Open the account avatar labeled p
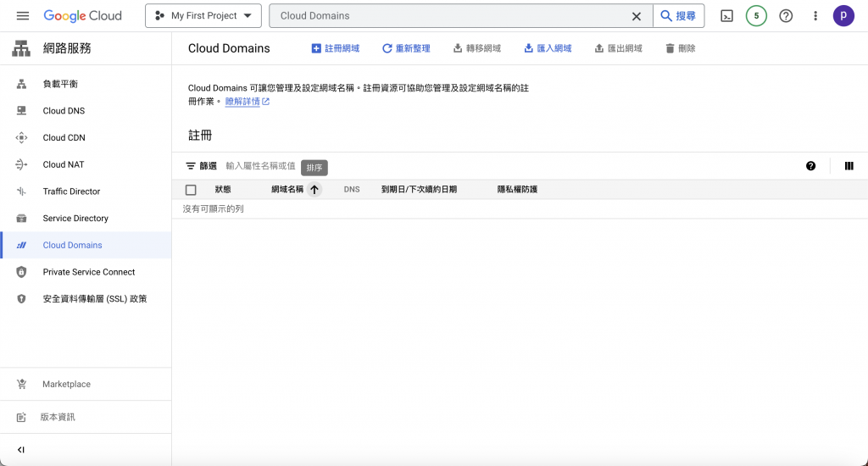 pos(843,16)
